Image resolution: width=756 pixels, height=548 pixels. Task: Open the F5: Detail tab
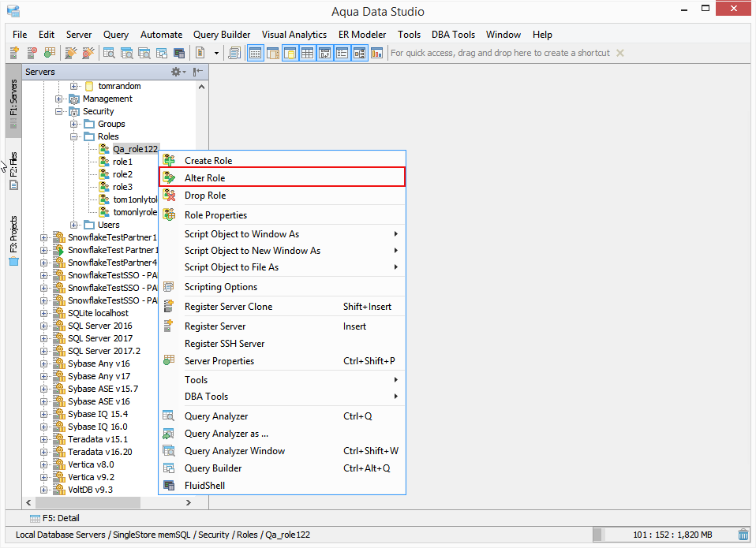click(54, 518)
